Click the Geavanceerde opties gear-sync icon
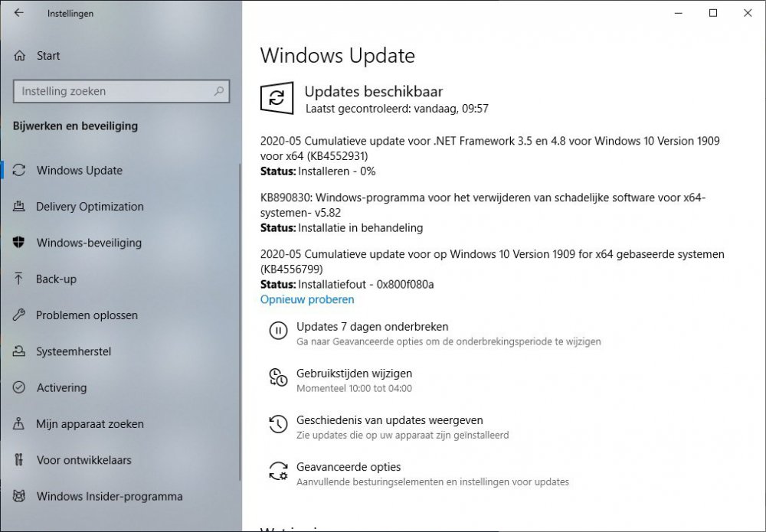 pyautogui.click(x=278, y=471)
